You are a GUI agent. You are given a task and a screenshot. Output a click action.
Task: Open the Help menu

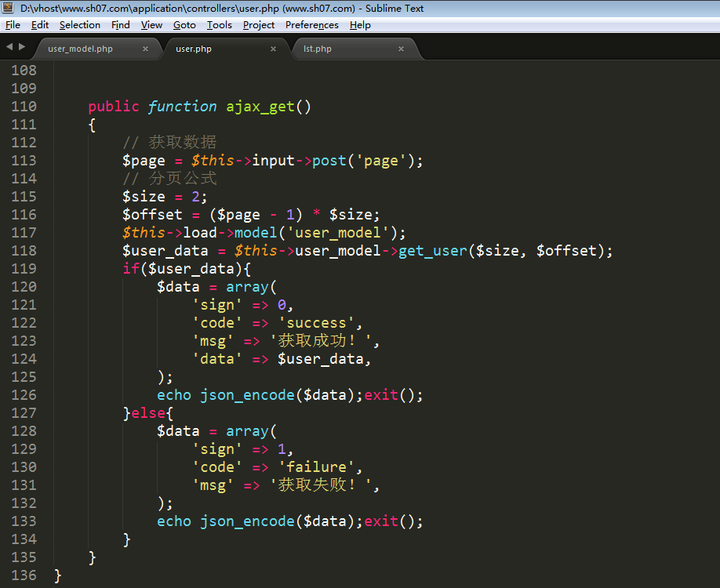[x=360, y=25]
